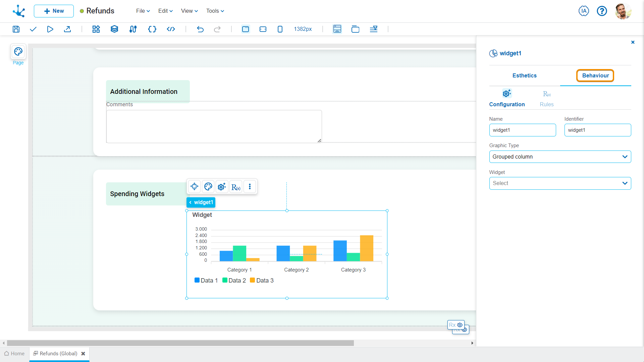Open the IA assistant icon

tap(584, 11)
